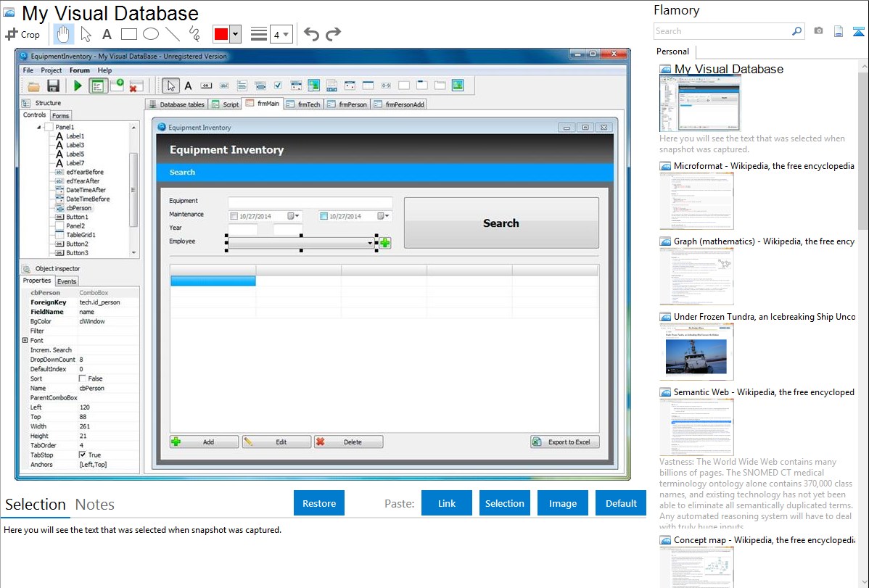The height and width of the screenshot is (588, 869).
Task: Select the TableGrid1 item in controls tree
Action: pos(81,235)
